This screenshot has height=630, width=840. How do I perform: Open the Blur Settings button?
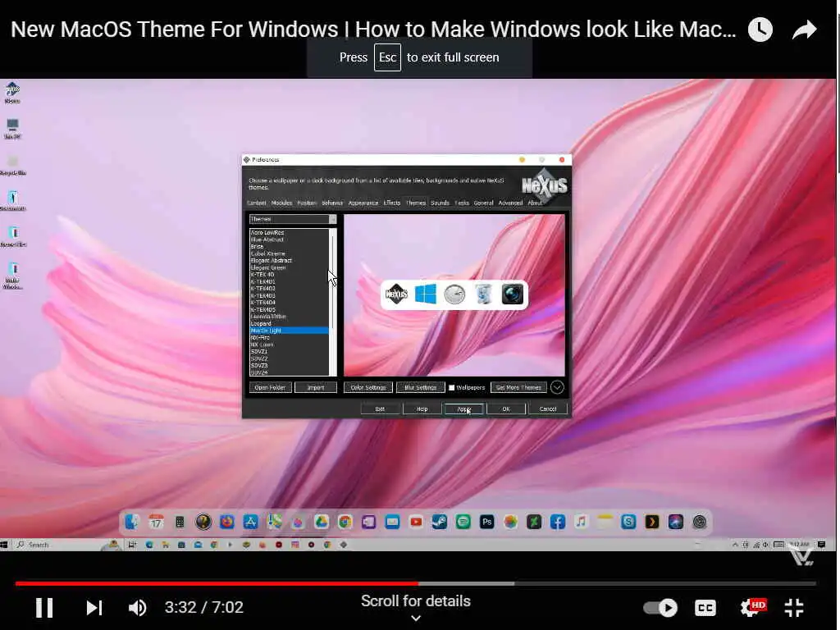coord(421,387)
